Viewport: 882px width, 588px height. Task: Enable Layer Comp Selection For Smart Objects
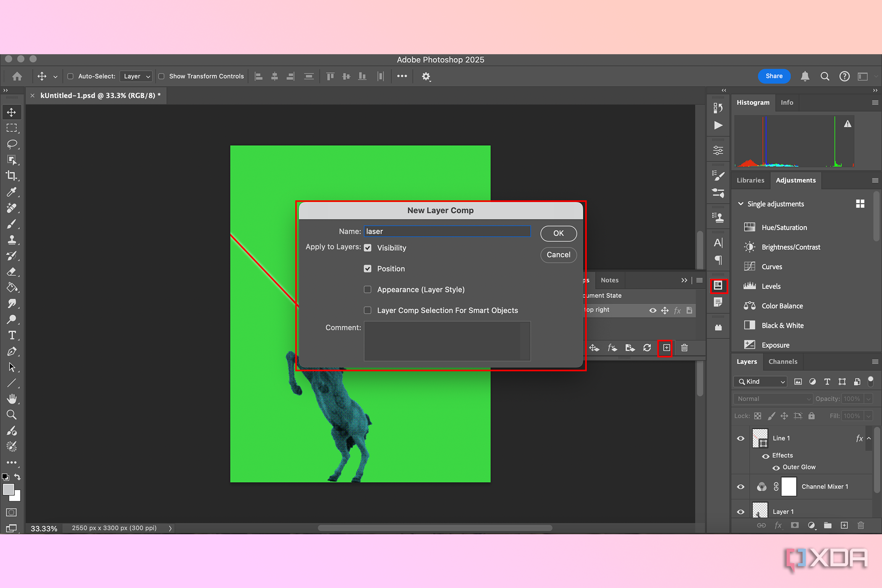367,310
